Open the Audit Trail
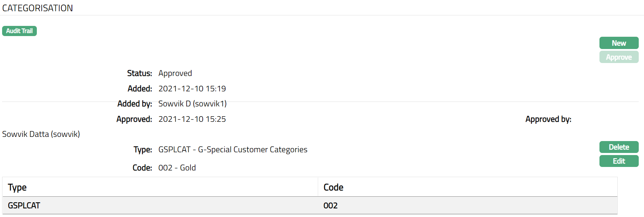Viewport: 644px width, 217px height. [x=19, y=31]
